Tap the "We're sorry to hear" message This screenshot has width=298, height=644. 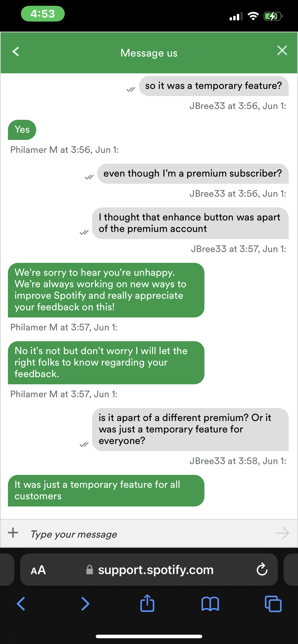[x=106, y=290]
